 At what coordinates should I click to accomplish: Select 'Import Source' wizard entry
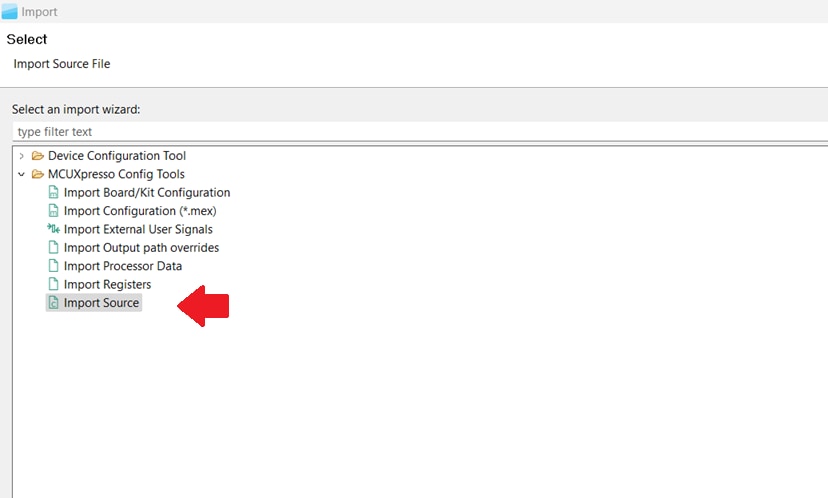click(101, 303)
